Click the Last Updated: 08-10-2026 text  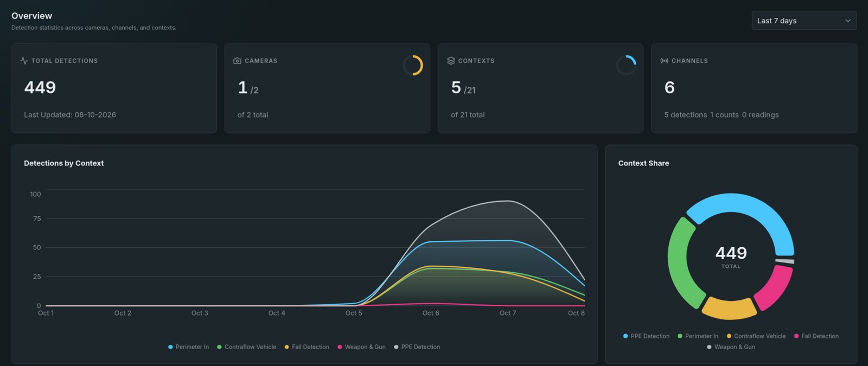(x=70, y=115)
